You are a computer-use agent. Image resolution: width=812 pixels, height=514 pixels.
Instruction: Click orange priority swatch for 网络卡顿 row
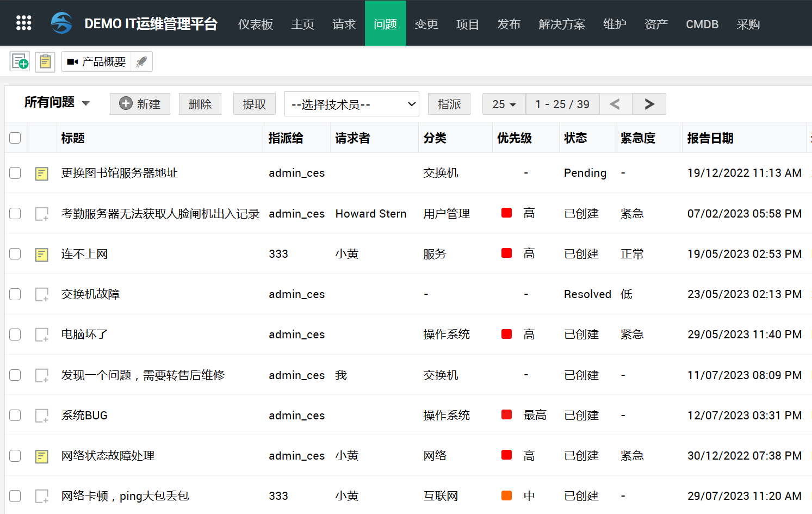[506, 496]
